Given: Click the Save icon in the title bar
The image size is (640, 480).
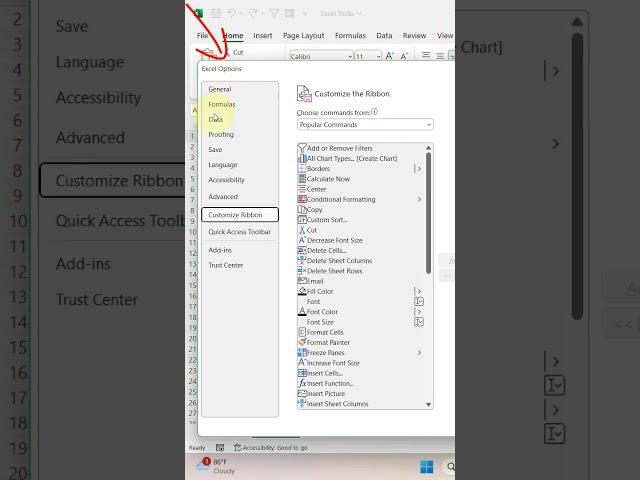Looking at the screenshot, I should [216, 13].
